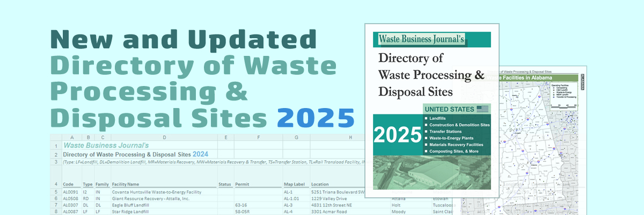The height and width of the screenshot is (215, 644).
Task: Click 'New and Updated' headline text
Action: click(184, 40)
